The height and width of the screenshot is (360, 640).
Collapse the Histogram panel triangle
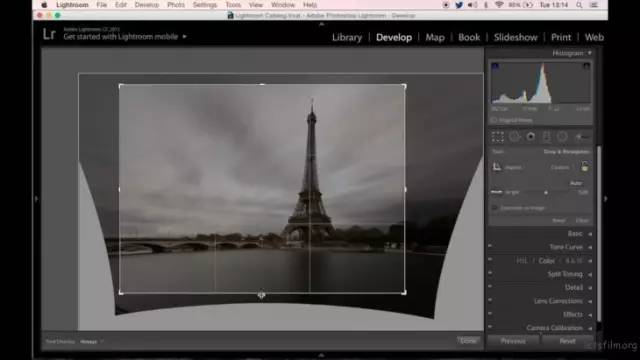click(x=589, y=53)
